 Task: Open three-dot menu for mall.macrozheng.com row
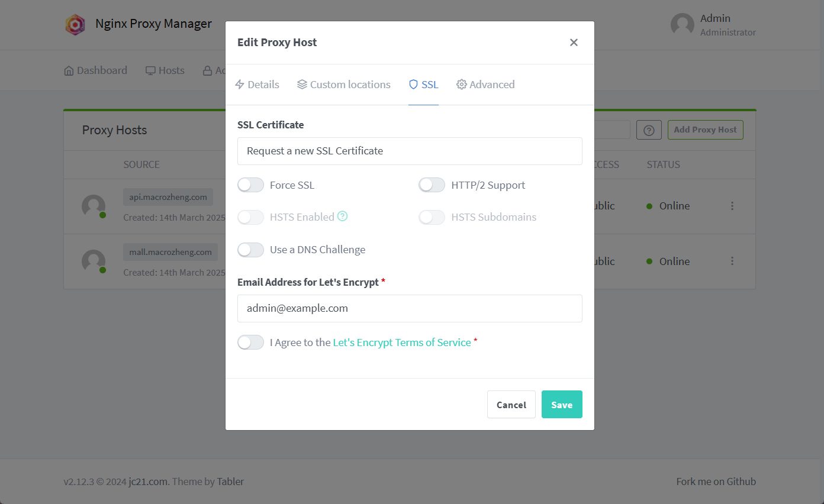coord(732,261)
